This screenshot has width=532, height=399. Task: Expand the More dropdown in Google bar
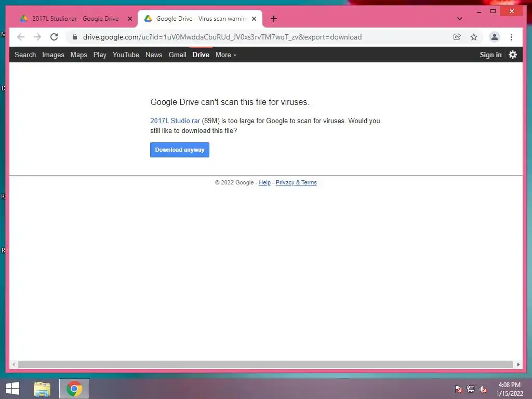click(226, 55)
